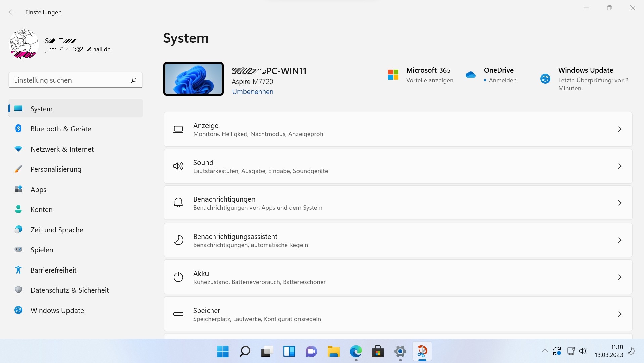Click the OneDrive cloud icon

[471, 75]
